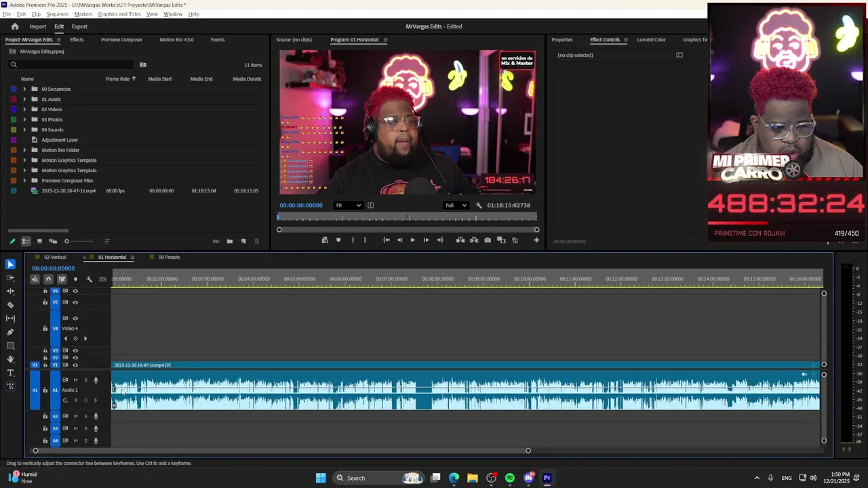Screen dimensions: 868x488
Task: Open the Fit zoom level dropdown
Action: [x=349, y=205]
